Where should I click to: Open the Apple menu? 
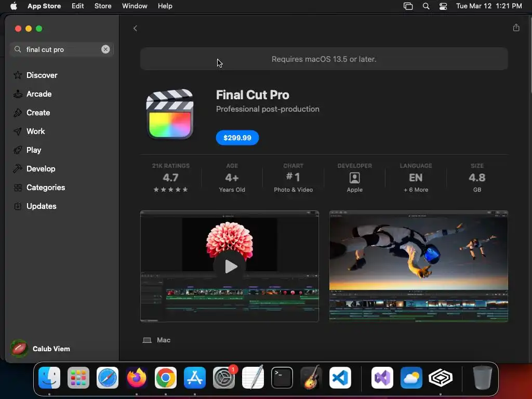point(14,6)
